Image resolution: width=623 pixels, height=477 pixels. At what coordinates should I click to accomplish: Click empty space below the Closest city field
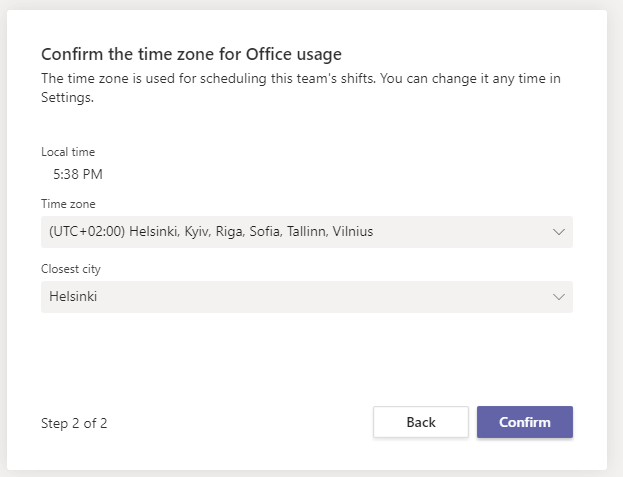coord(306,355)
